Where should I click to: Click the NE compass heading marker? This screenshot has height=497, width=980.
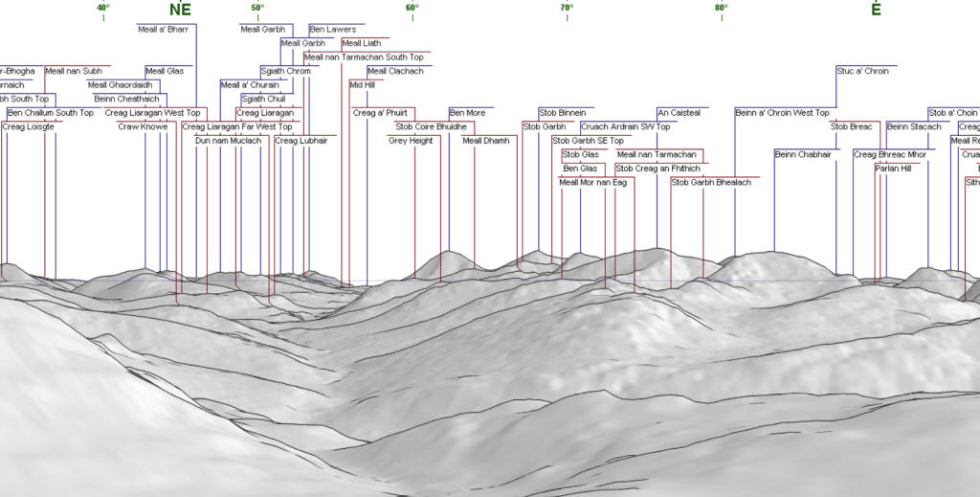(x=179, y=10)
